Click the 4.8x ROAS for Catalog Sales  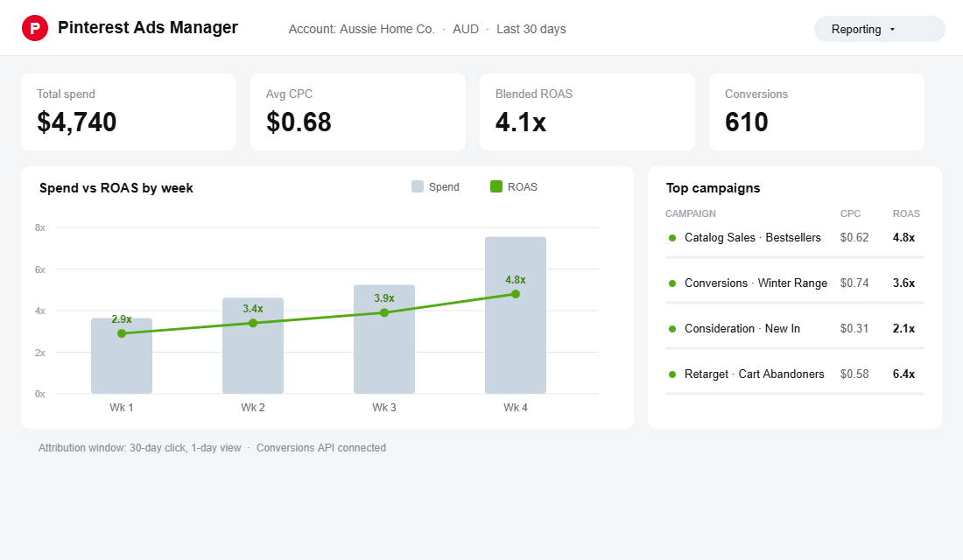pos(903,238)
